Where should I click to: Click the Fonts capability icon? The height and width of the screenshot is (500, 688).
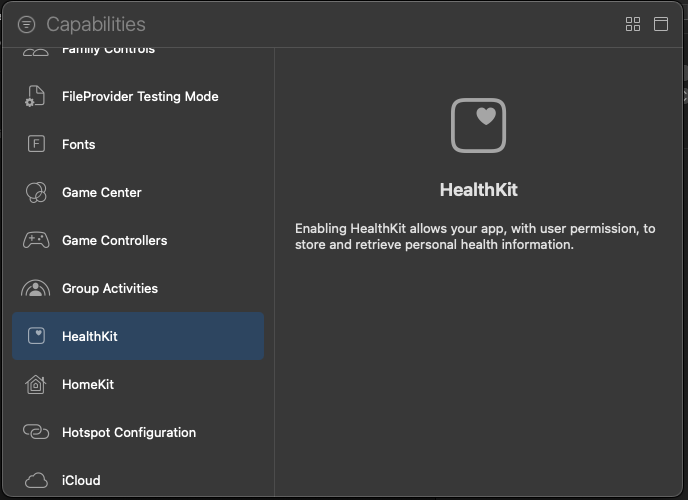click(x=36, y=144)
